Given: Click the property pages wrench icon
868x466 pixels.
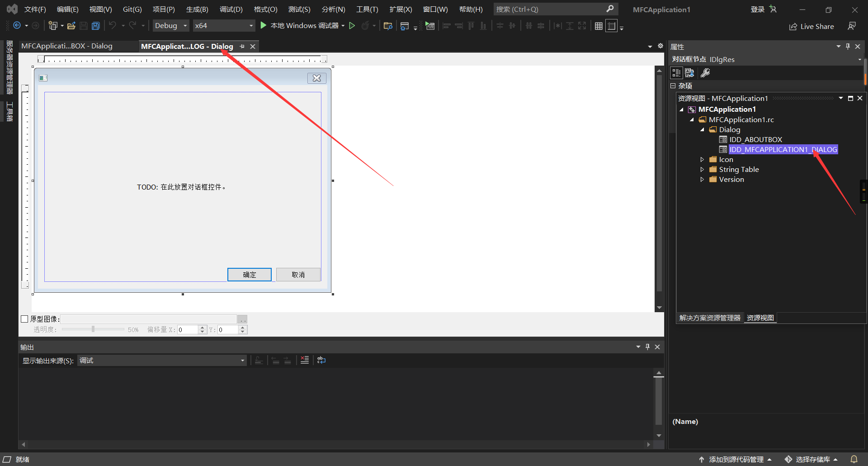Looking at the screenshot, I should point(705,72).
